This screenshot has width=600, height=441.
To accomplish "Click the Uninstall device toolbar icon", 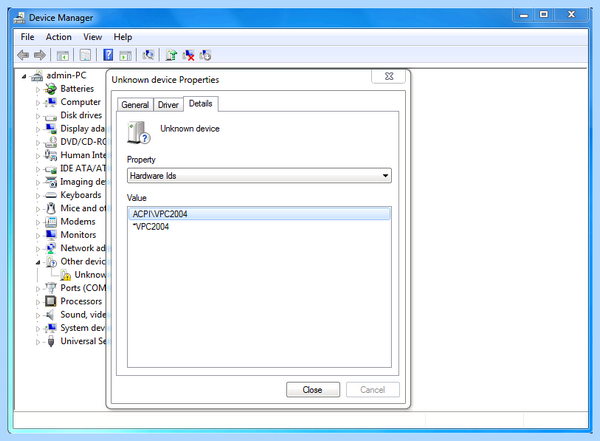I will pos(188,55).
